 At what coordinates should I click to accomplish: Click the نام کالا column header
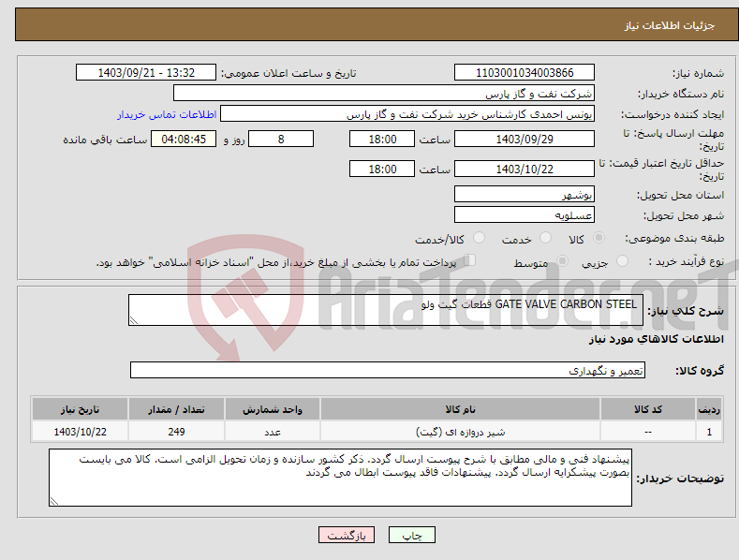click(460, 409)
